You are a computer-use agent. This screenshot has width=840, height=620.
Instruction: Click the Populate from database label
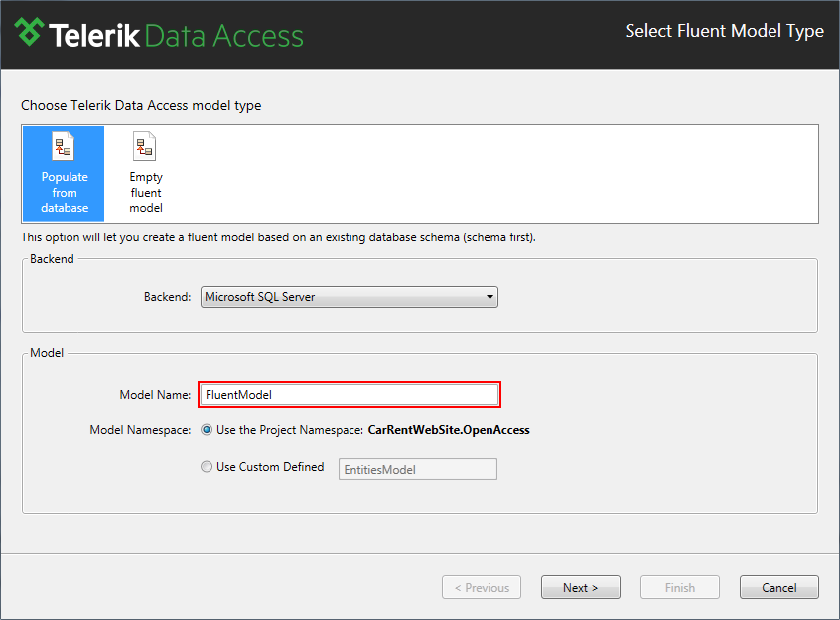[65, 192]
